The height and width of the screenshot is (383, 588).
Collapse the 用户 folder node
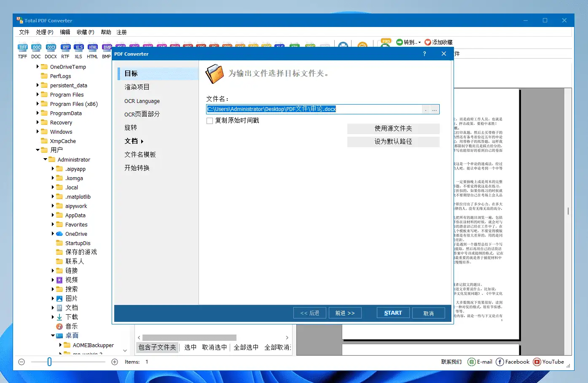pos(38,150)
